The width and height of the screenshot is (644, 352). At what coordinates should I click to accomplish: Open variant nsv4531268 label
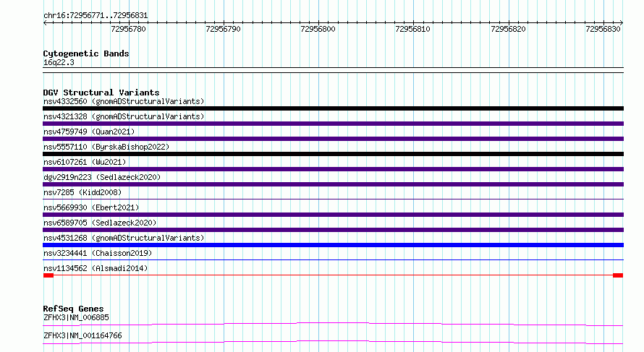pyautogui.click(x=124, y=238)
